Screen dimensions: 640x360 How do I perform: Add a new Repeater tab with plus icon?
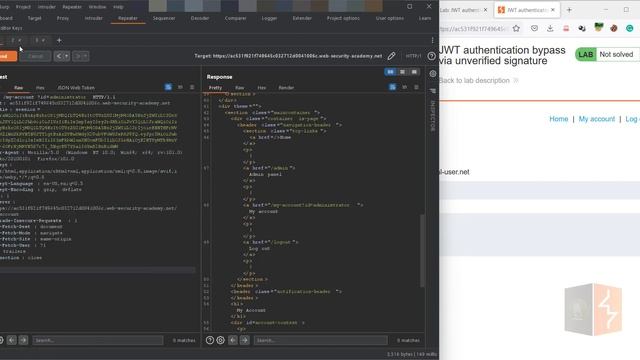(59, 40)
